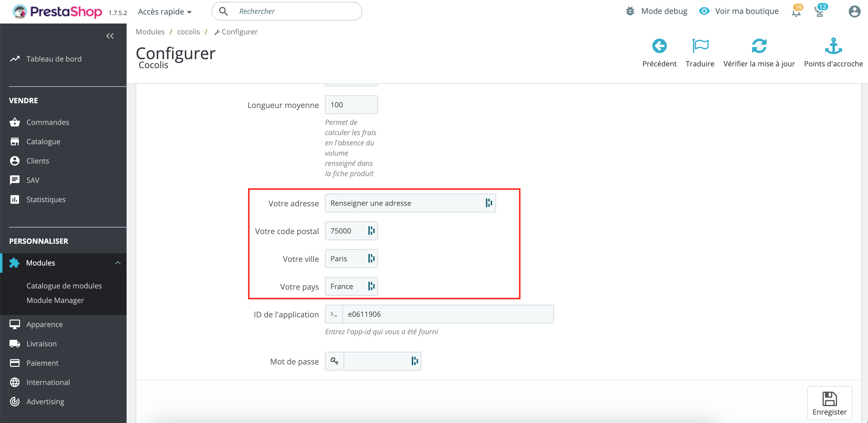Open Commandes in the sidebar
This screenshot has width=868, height=423.
48,122
